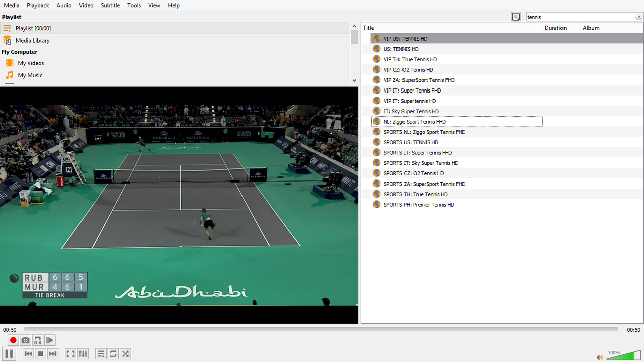Screen dimensions: 644x362
Task: Open the Tools menu
Action: (134, 5)
